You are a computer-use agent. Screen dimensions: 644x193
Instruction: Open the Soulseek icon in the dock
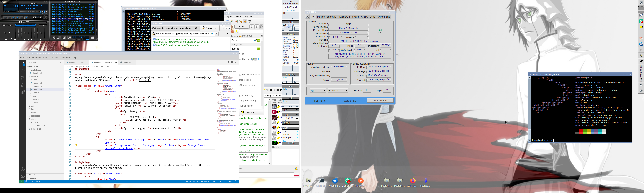point(426,180)
